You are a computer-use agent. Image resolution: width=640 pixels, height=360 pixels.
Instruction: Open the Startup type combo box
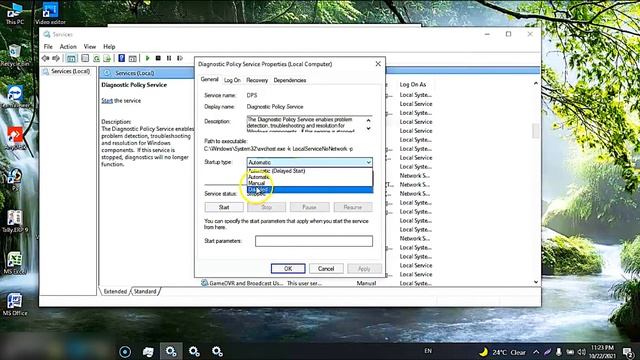pyautogui.click(x=309, y=162)
